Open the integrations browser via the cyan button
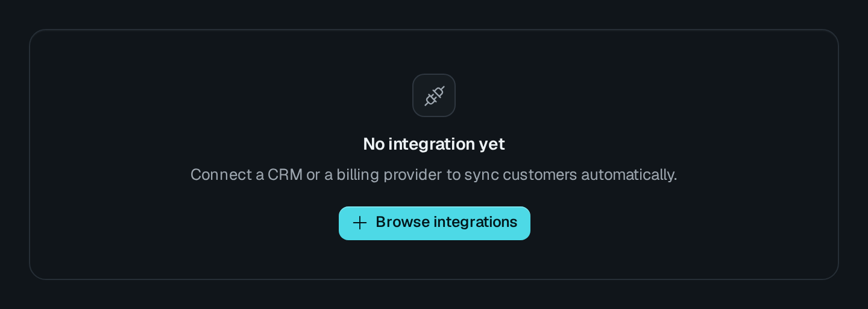This screenshot has height=309, width=868. pyautogui.click(x=435, y=223)
